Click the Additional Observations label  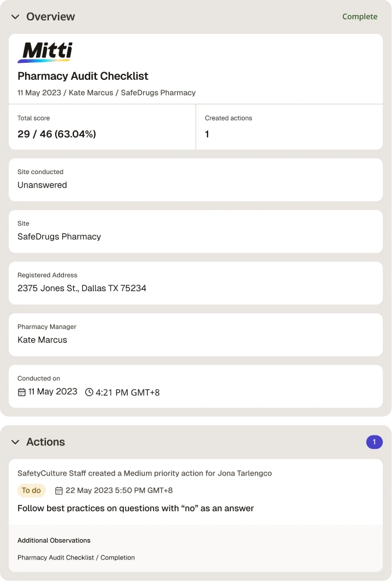54,541
